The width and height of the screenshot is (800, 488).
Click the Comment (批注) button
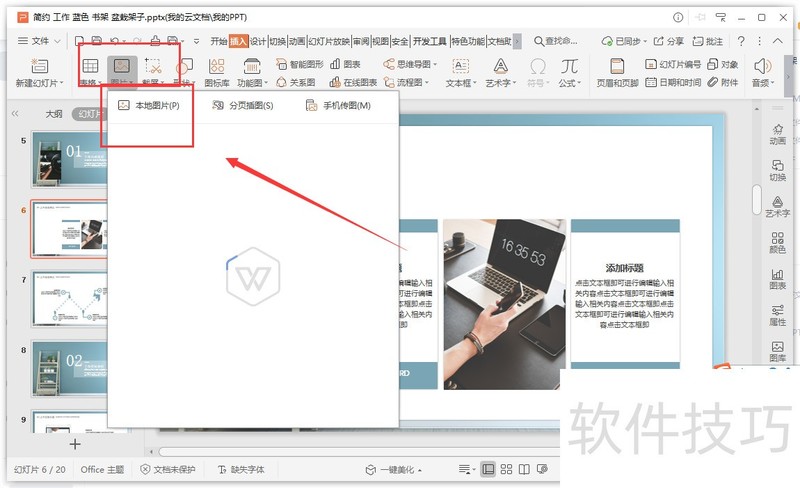tap(708, 41)
